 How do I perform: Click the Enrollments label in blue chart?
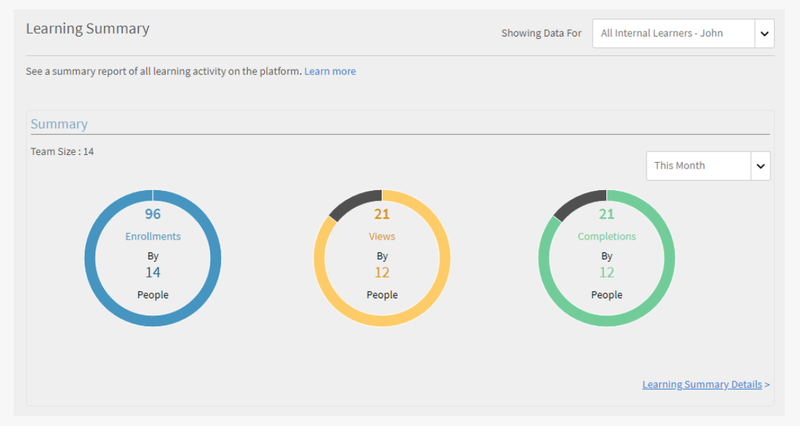point(153,236)
